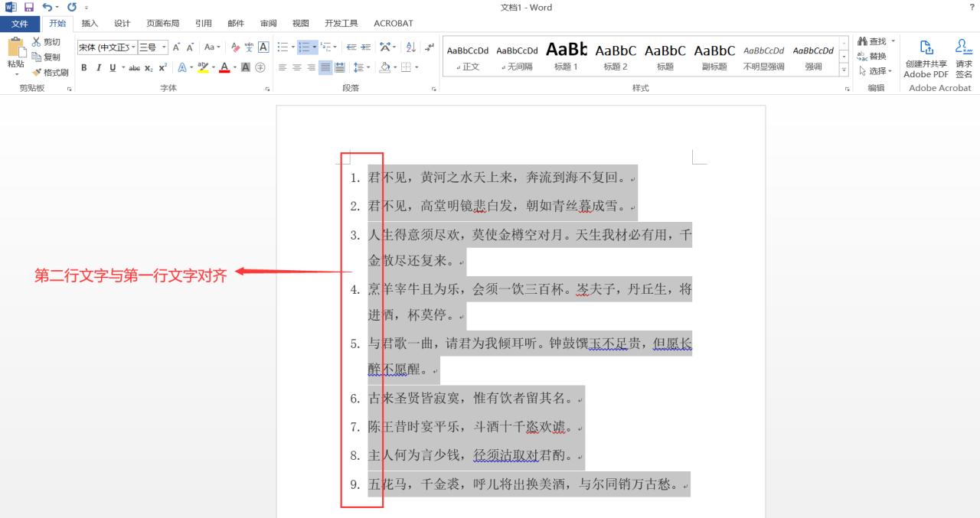Decrease paragraph indent
This screenshot has height=518, width=980.
[351, 47]
